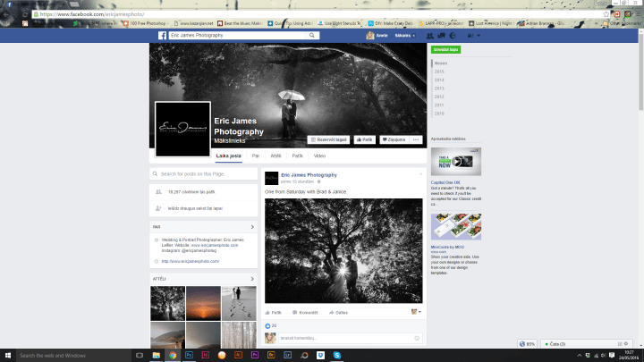Viewport: 644px width, 362px height.
Task: Click the Facebook logo in the header
Action: point(164,35)
